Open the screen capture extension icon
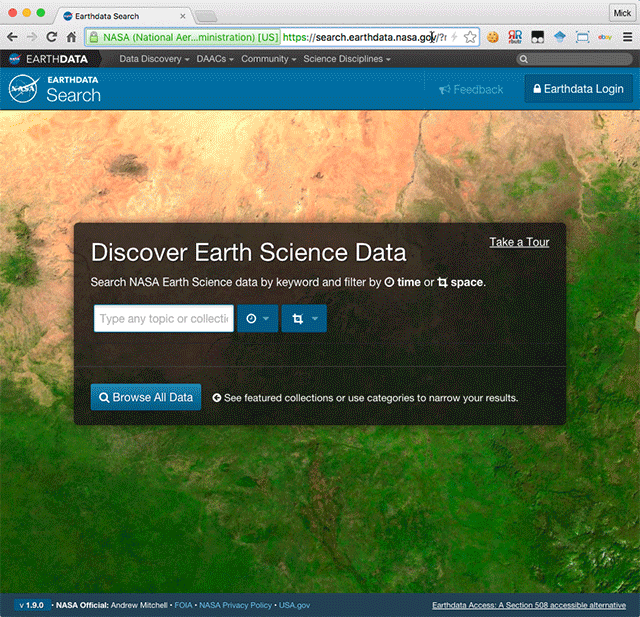The width and height of the screenshot is (640, 617). click(x=582, y=38)
